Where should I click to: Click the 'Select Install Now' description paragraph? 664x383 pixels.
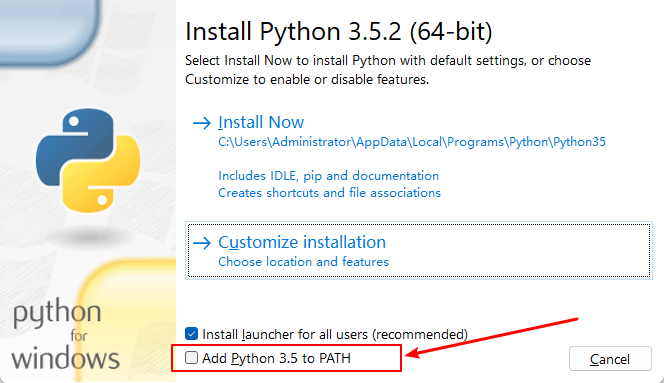point(388,70)
